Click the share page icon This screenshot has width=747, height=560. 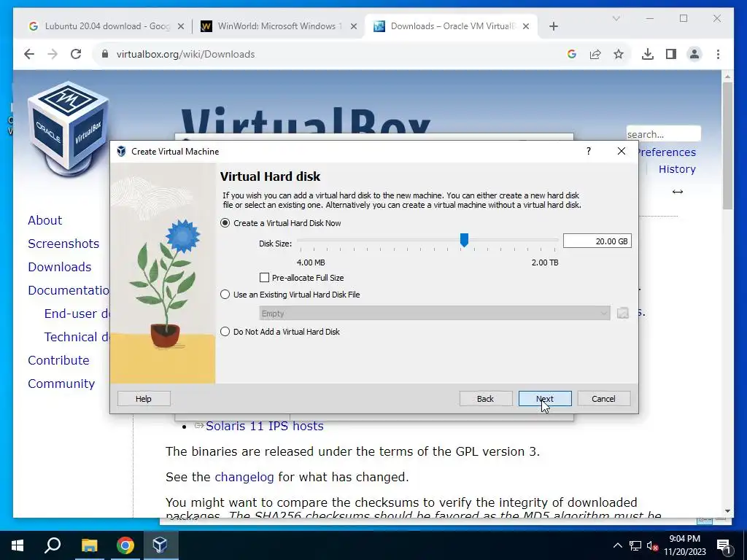(595, 54)
